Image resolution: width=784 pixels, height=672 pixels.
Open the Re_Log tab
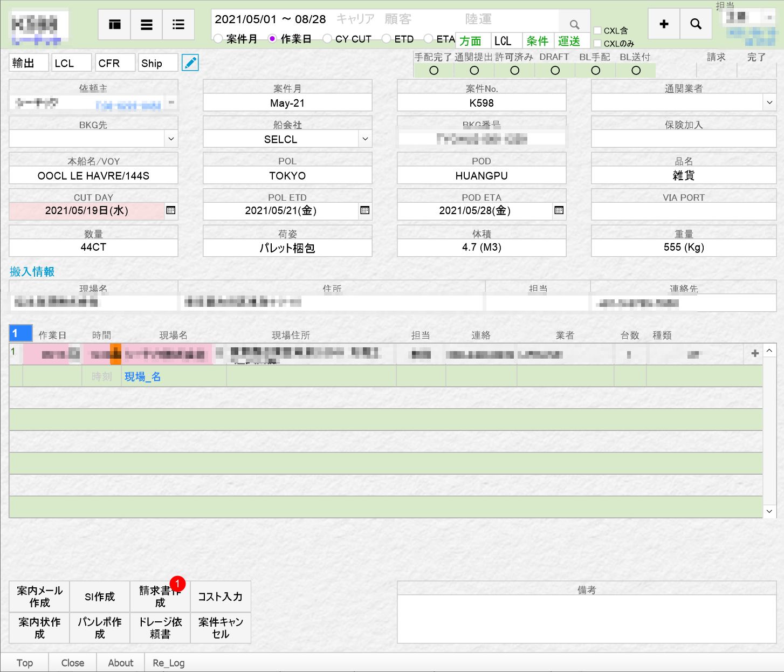[x=168, y=663]
